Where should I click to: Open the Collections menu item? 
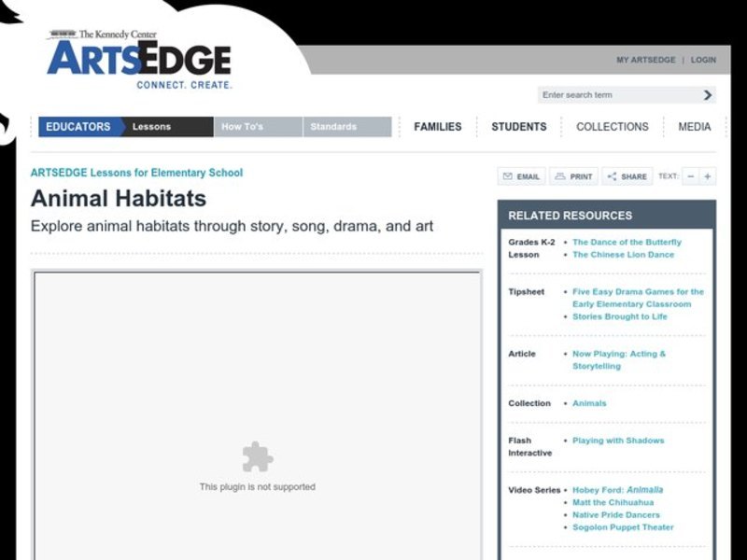coord(613,126)
